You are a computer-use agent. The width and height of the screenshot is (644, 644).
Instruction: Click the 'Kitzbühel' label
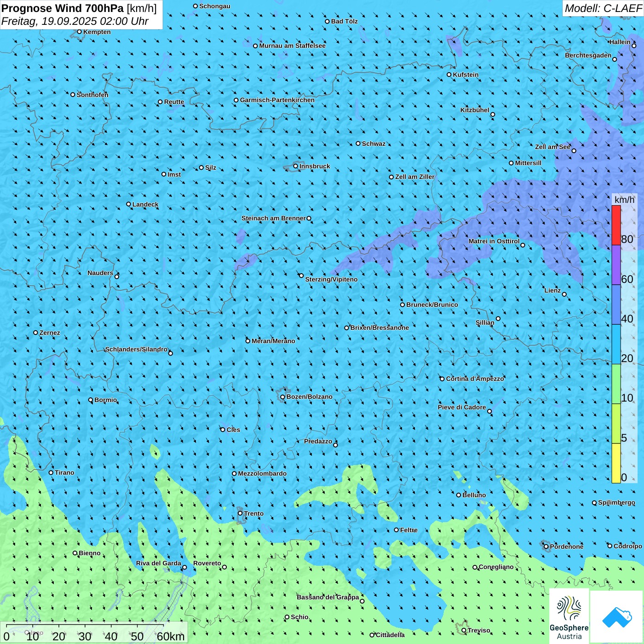[475, 110]
